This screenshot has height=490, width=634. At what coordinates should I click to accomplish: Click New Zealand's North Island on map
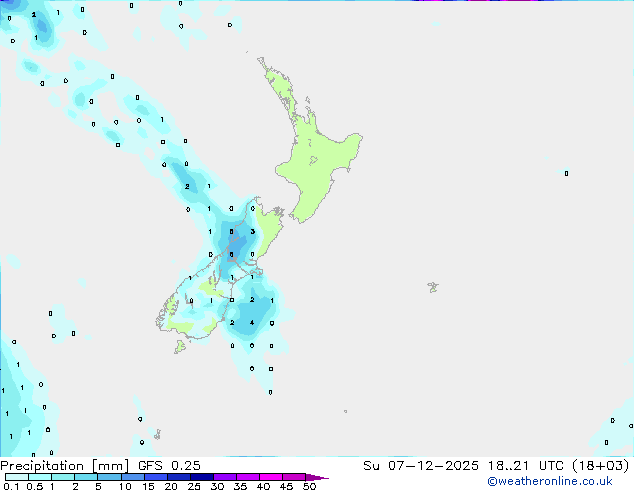click(318, 160)
